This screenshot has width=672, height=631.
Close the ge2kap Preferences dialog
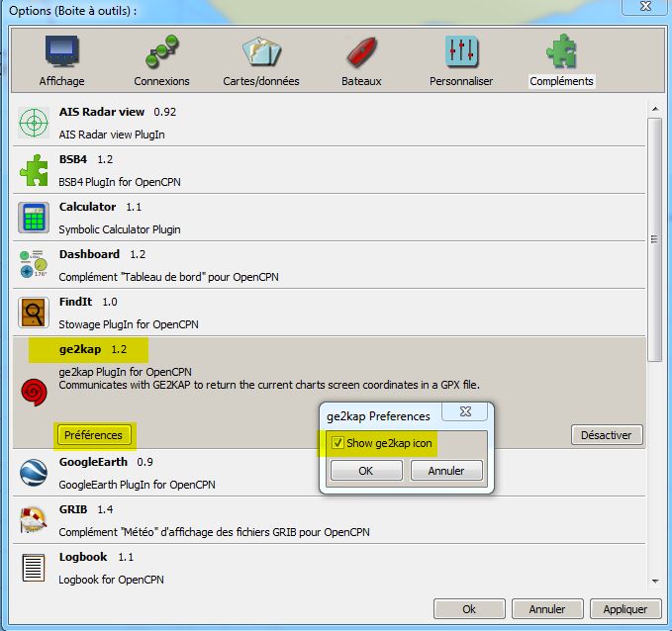[x=465, y=411]
